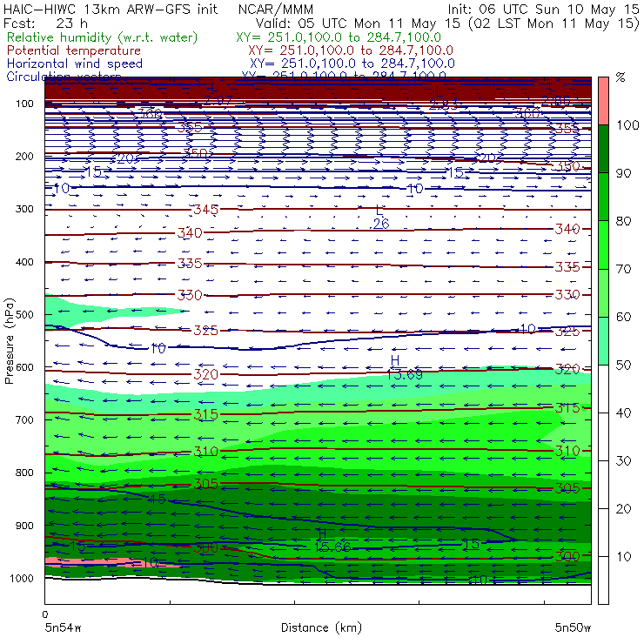Click the 'H 13.69' wind speed maximum marker

click(x=404, y=367)
